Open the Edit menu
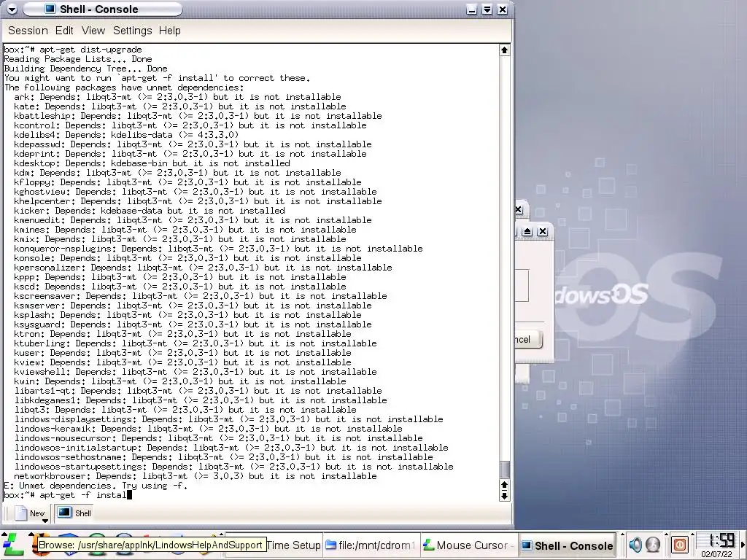This screenshot has height=560, width=747. point(64,31)
